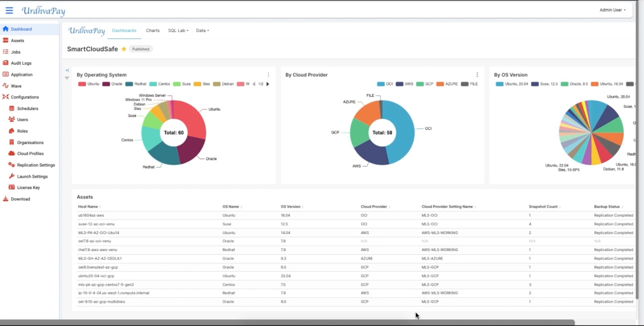Open the License Key page
The width and height of the screenshot is (644, 326).
tap(28, 188)
